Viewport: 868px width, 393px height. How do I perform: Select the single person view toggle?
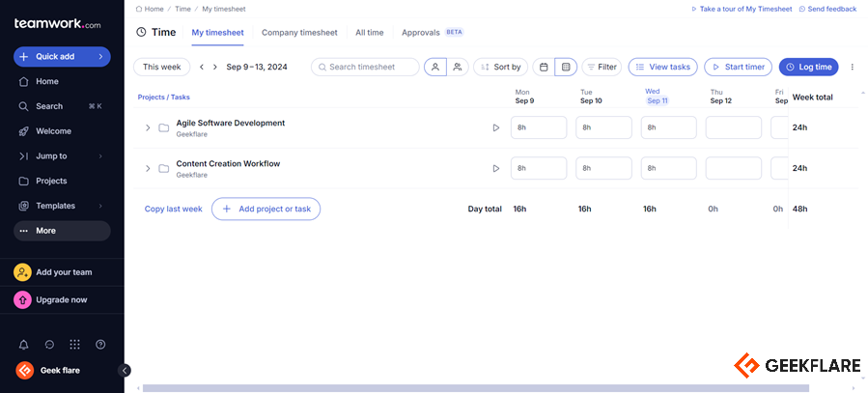tap(435, 67)
